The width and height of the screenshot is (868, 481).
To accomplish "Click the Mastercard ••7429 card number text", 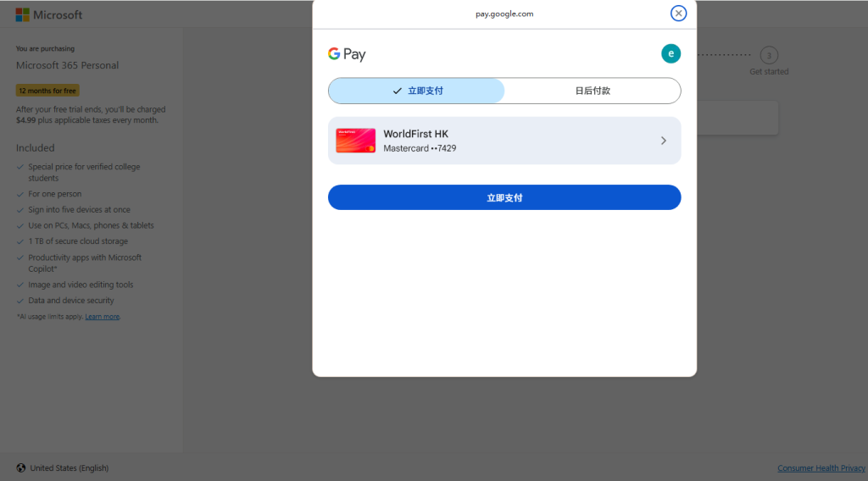I will point(420,149).
